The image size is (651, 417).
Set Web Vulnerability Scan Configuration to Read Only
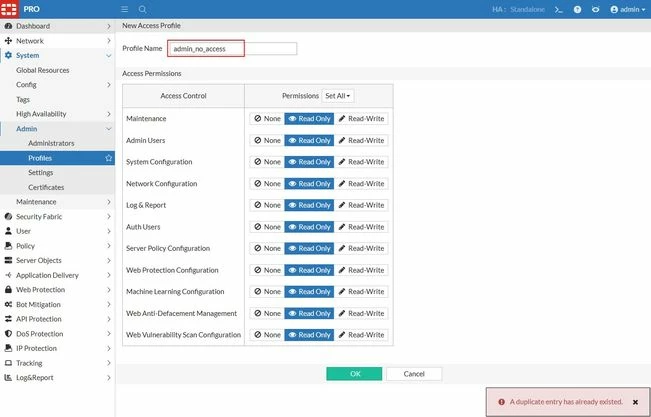click(x=309, y=335)
